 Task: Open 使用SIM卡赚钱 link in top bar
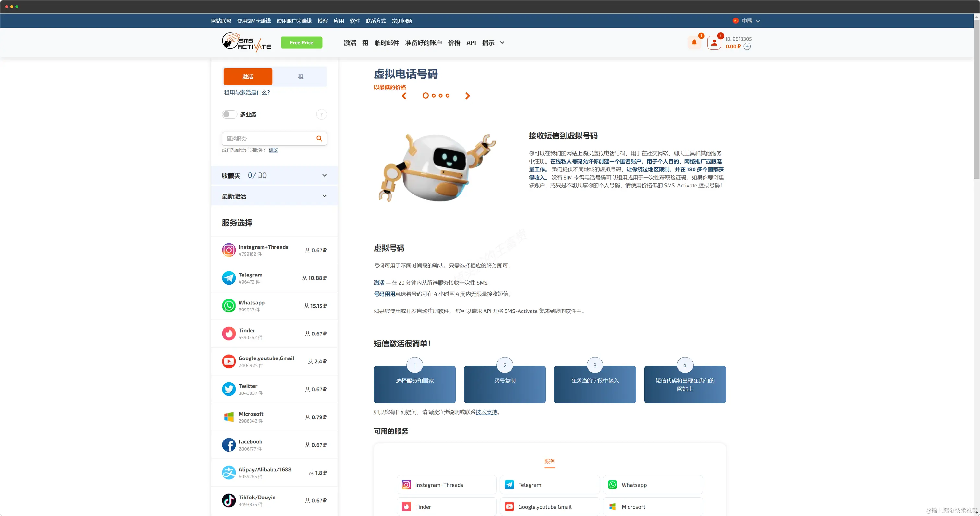click(254, 21)
